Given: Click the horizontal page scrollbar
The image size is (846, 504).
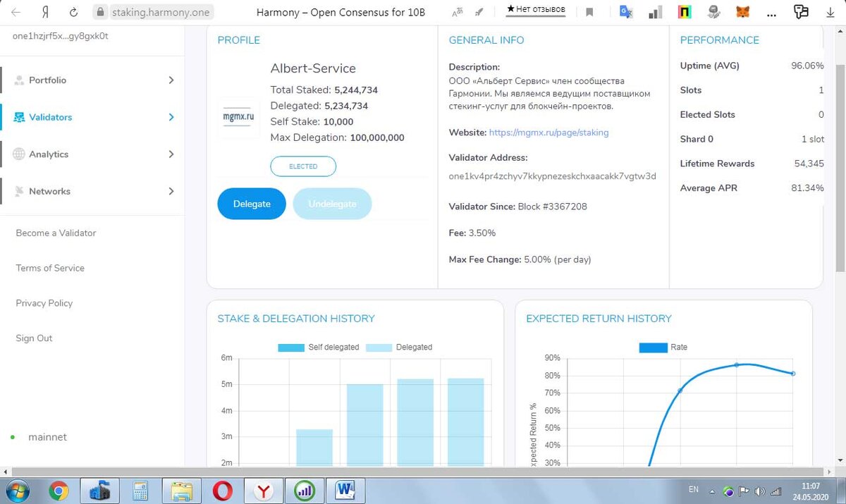Looking at the screenshot, I should click(x=417, y=470).
